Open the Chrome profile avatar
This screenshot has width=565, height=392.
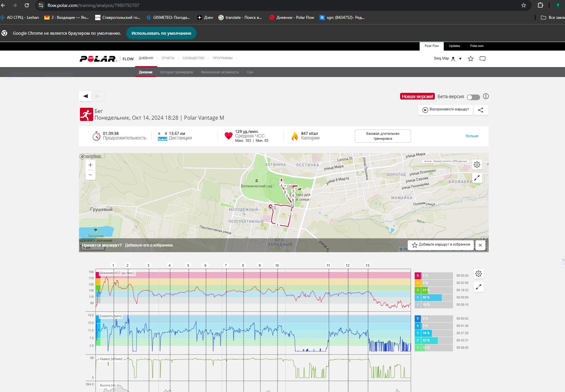(x=558, y=5)
